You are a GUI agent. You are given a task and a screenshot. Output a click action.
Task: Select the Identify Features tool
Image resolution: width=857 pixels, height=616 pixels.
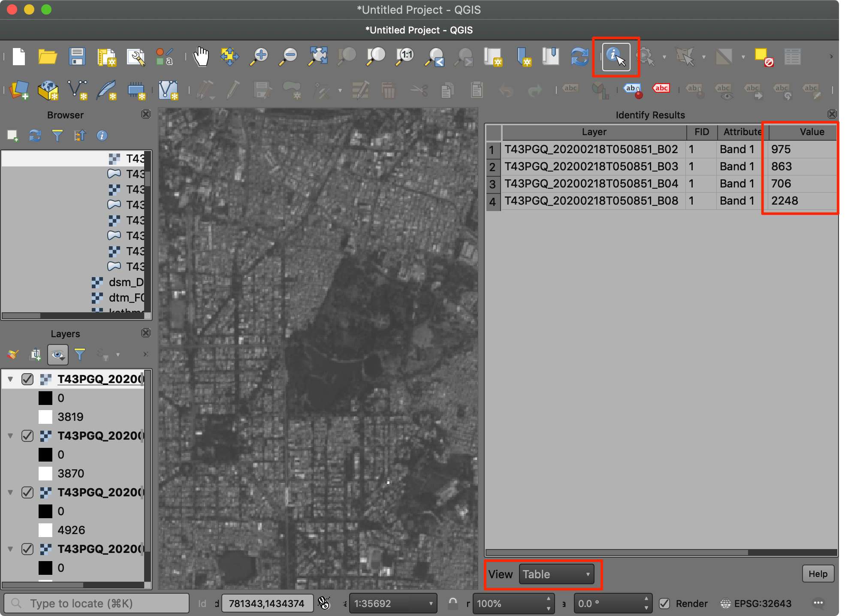coord(616,57)
